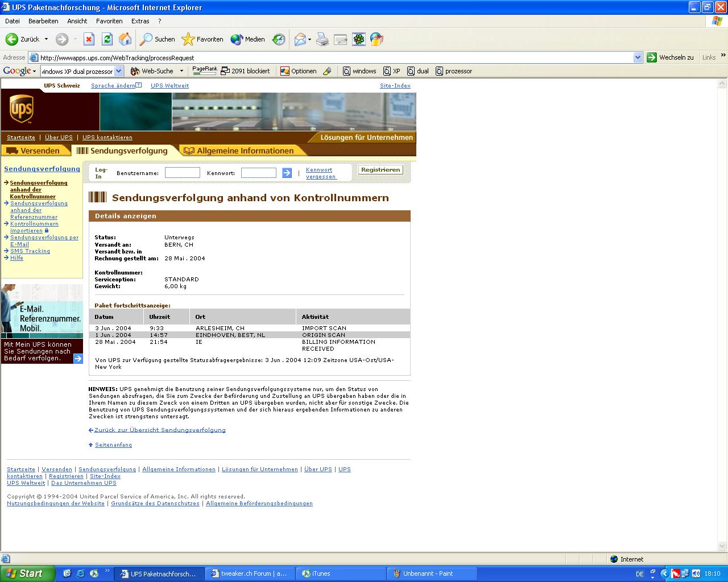Click the Google highlight marker icon
The width and height of the screenshot is (728, 582).
[x=327, y=71]
